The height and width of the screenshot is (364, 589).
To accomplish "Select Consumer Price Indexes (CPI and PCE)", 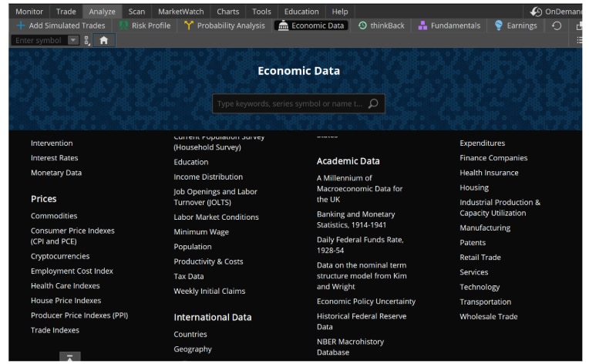I will pyautogui.click(x=72, y=236).
